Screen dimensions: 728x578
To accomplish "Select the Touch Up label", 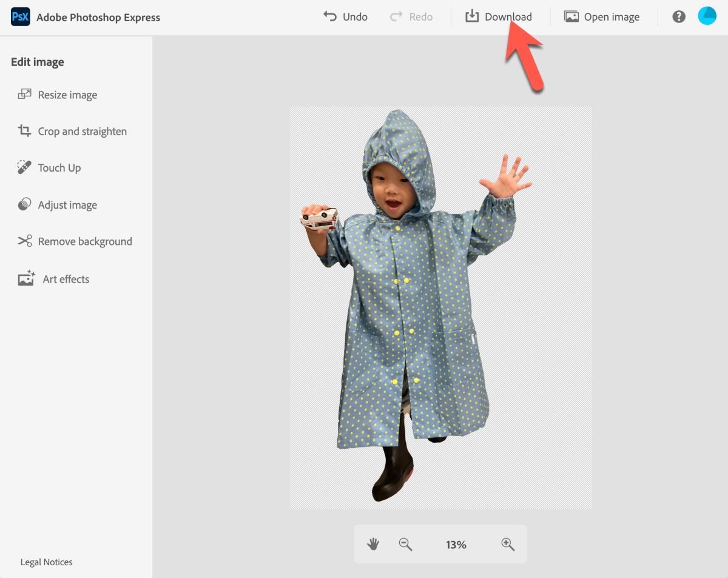I will [x=59, y=168].
